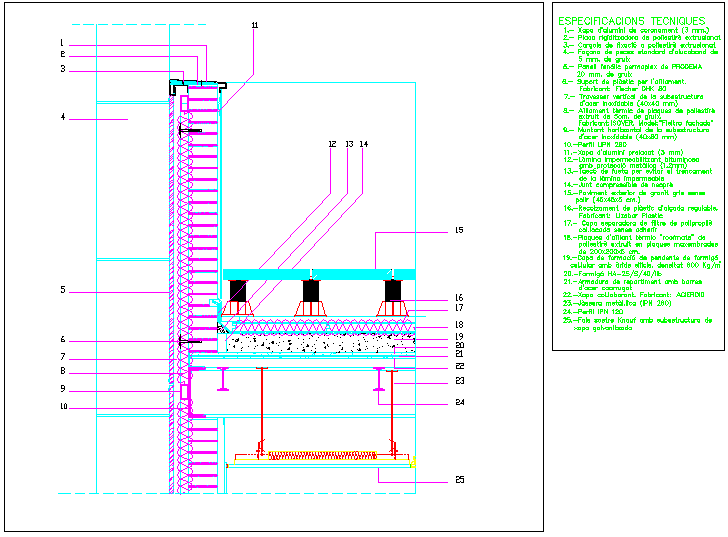Click the cyan granite paving slab

pyautogui.click(x=318, y=274)
